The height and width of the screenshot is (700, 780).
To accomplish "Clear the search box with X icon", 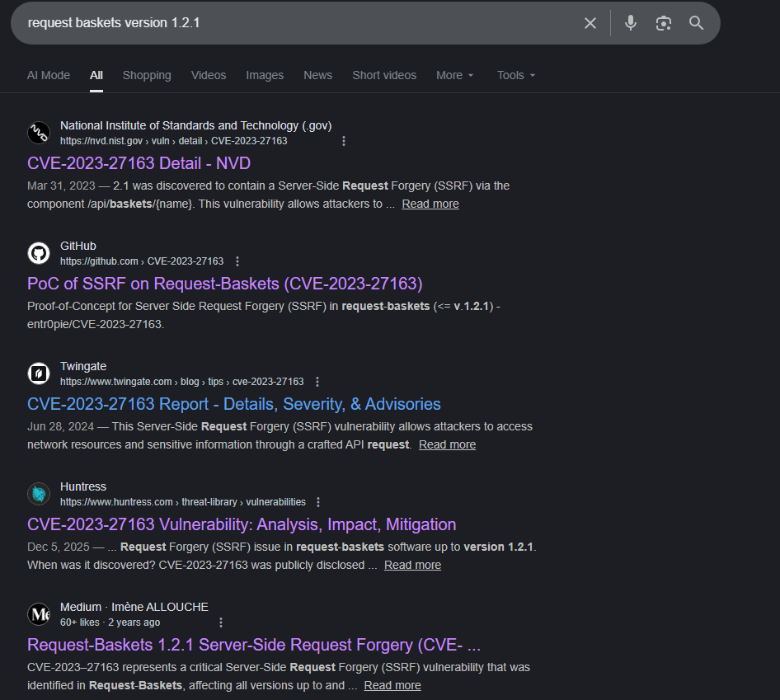I will [590, 23].
